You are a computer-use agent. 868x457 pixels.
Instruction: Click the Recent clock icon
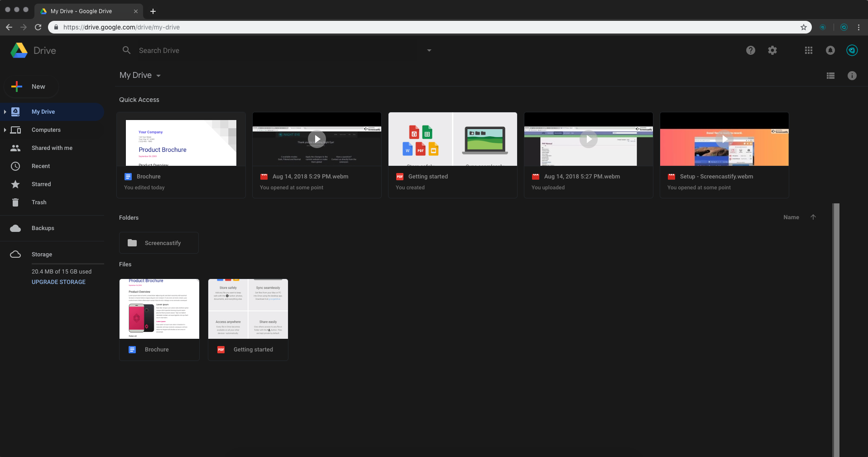pos(15,166)
